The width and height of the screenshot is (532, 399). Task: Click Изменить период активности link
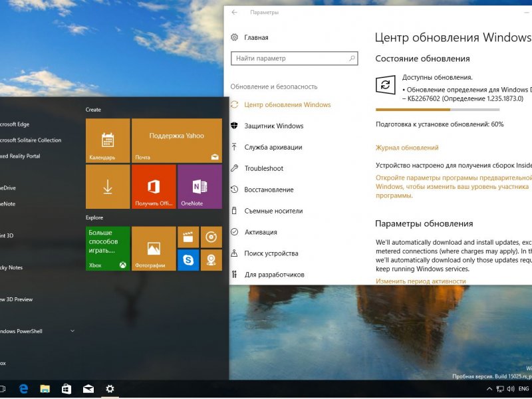[421, 281]
